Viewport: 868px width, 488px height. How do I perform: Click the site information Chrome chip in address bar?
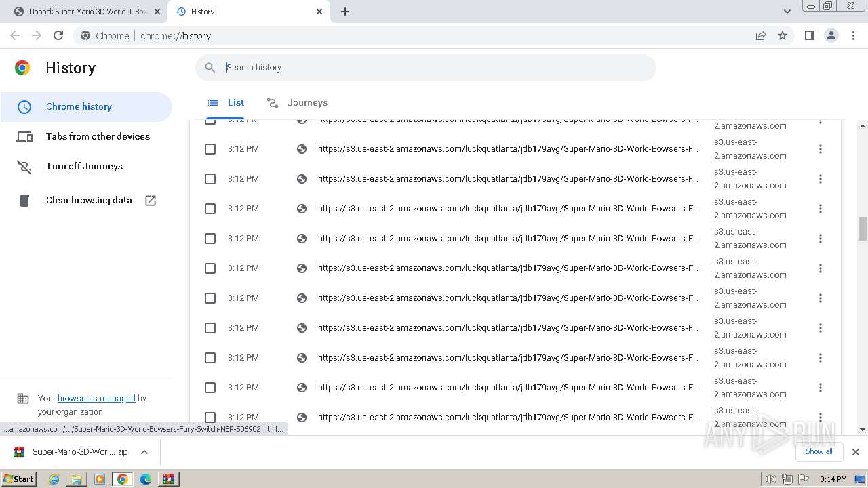click(104, 36)
